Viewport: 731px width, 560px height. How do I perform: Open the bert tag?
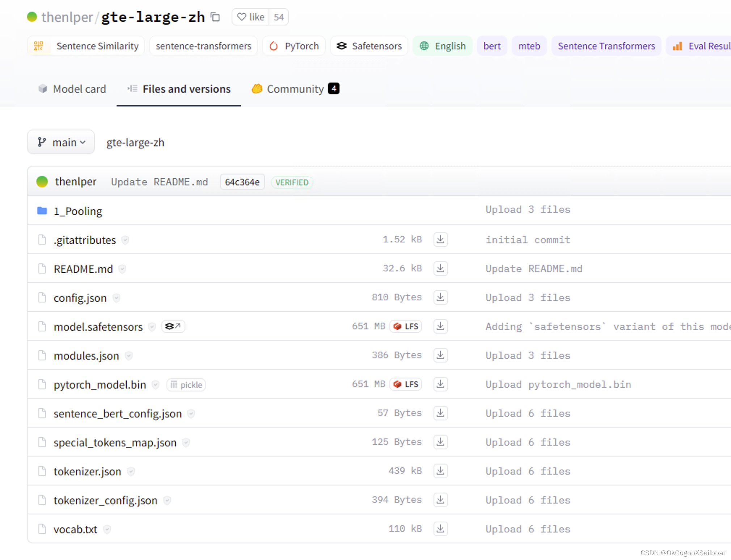[x=492, y=46]
